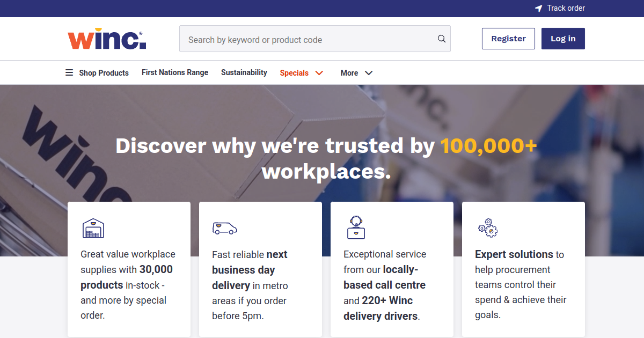644x338 pixels.
Task: Focus the keyword or product code search field
Action: coord(309,40)
